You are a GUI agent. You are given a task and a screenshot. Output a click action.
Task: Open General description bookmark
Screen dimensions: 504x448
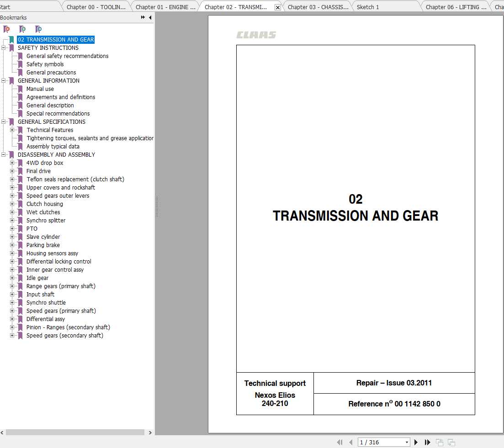click(x=50, y=105)
